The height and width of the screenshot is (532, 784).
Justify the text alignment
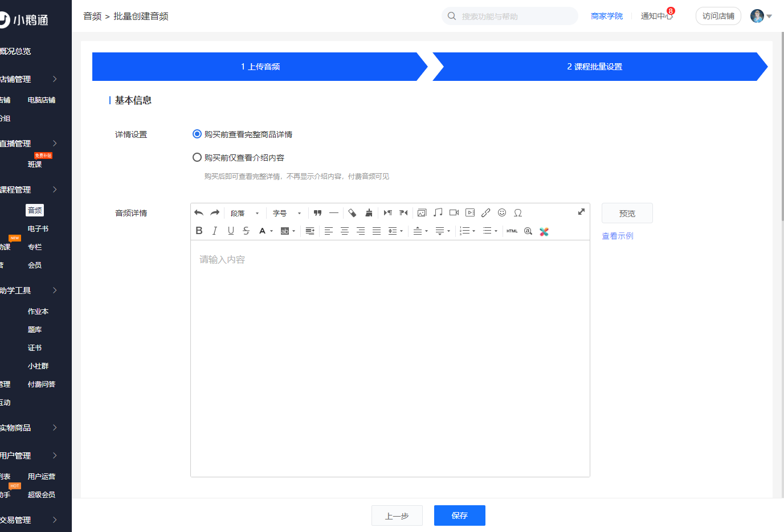(377, 231)
